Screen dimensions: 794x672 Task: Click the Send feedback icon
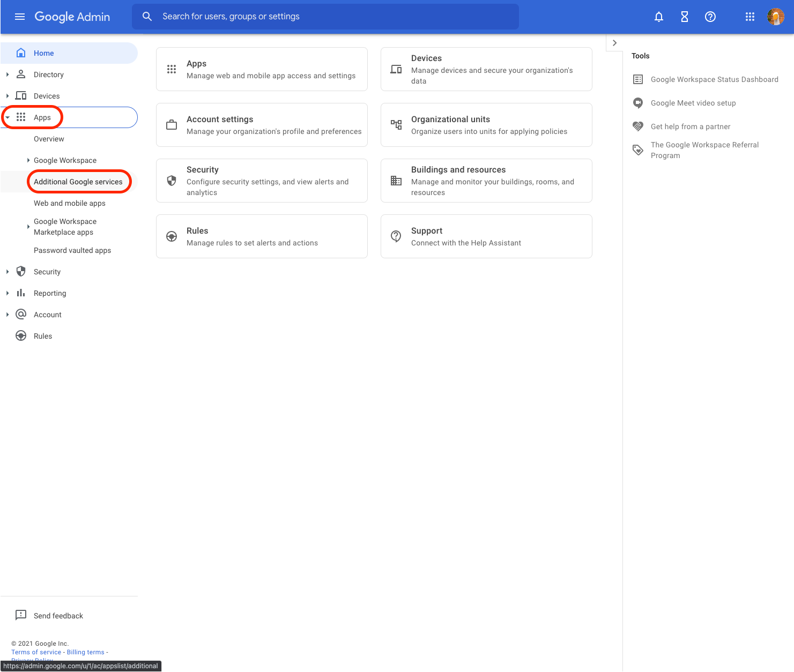pyautogui.click(x=21, y=615)
